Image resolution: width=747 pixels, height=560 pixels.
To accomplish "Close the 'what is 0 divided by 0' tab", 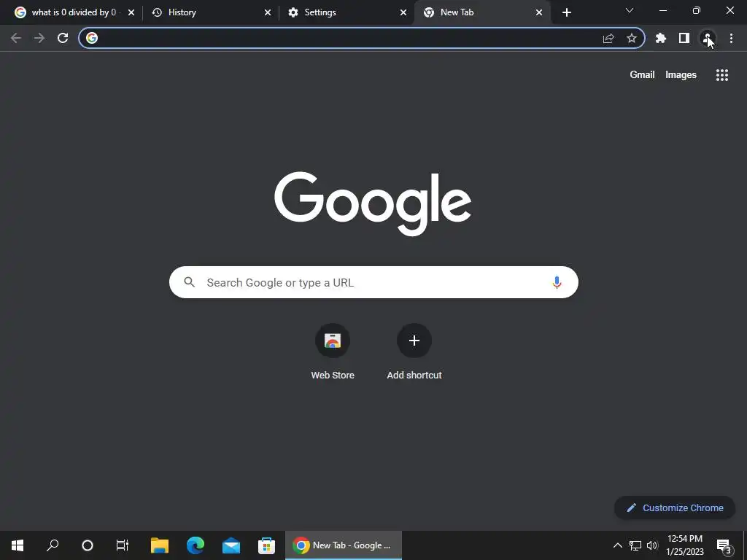I will click(x=131, y=12).
